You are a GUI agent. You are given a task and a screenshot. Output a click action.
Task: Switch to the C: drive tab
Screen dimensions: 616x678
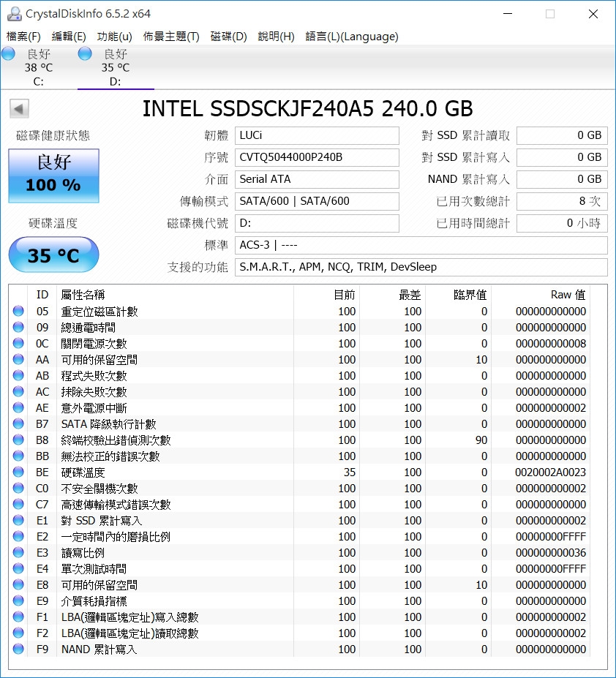(x=39, y=67)
